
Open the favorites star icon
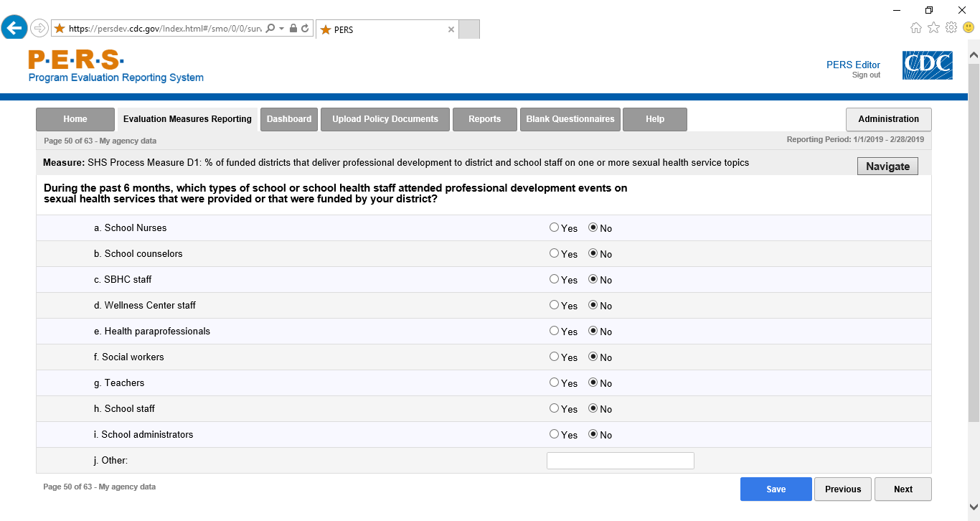click(x=933, y=28)
